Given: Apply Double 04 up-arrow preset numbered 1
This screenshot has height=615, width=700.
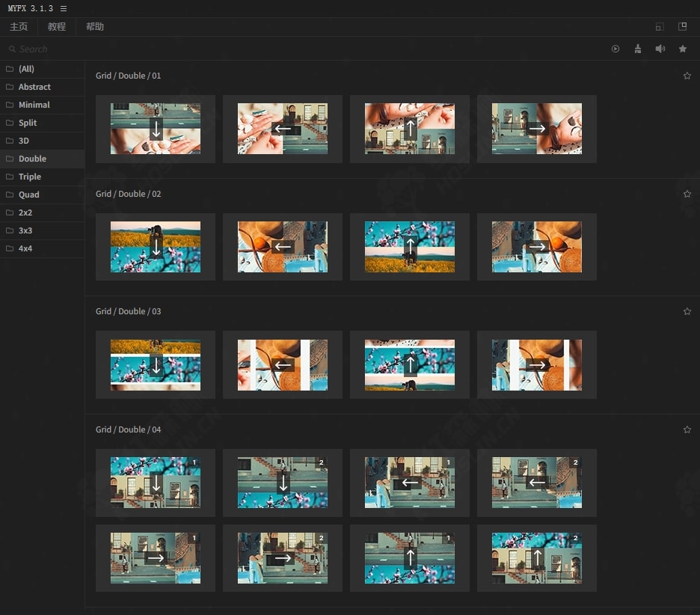Looking at the screenshot, I should 410,558.
